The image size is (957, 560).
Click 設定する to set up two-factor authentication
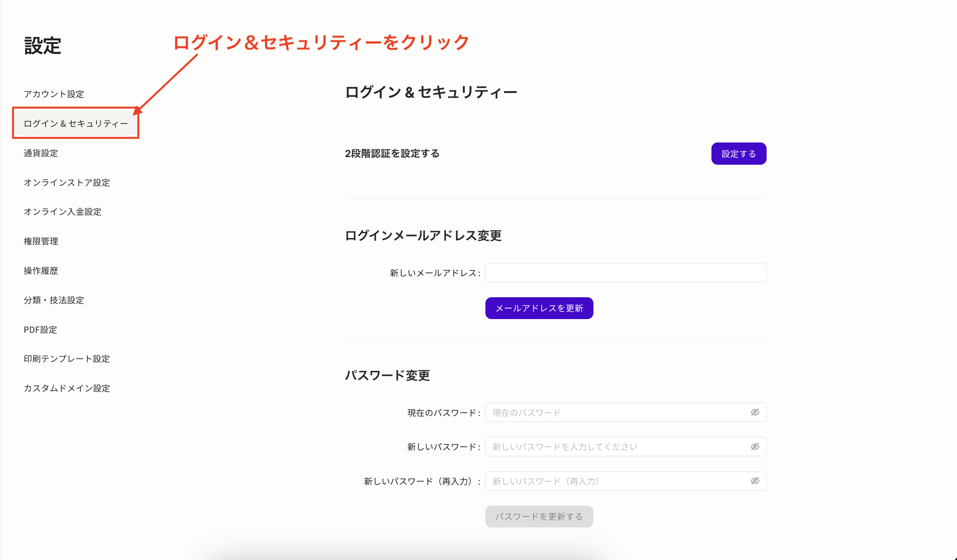739,153
